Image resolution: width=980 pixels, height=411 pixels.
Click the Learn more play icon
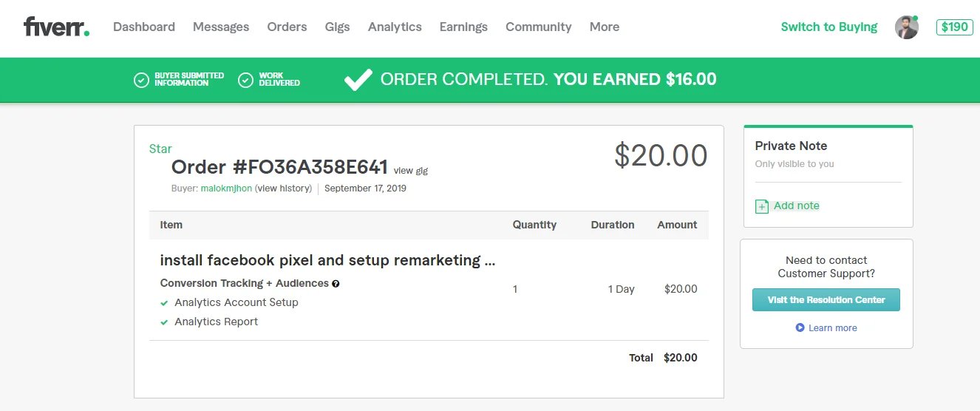click(800, 327)
